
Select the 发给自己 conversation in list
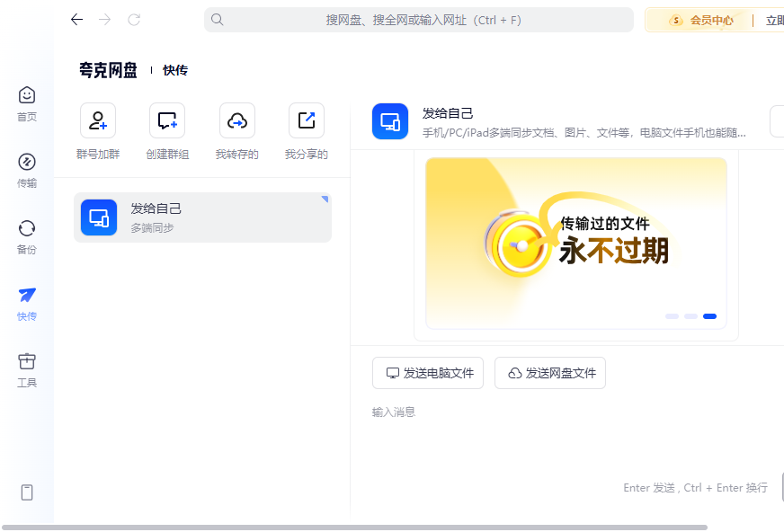tap(202, 217)
